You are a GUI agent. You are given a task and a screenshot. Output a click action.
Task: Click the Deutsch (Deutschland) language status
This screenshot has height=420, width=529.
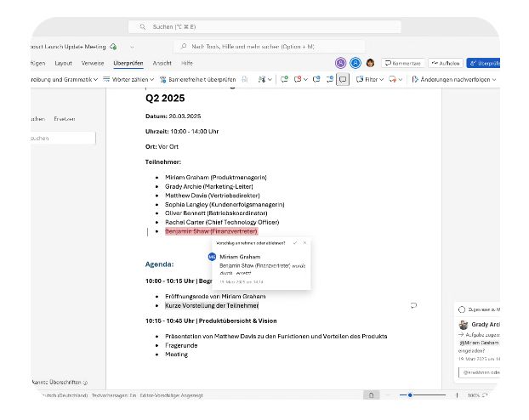tap(64, 395)
